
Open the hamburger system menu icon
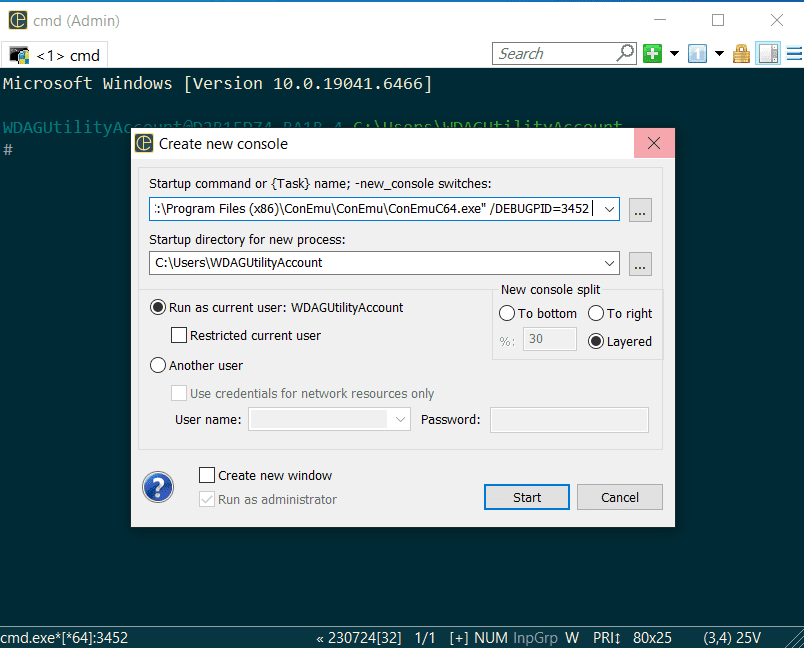(795, 53)
